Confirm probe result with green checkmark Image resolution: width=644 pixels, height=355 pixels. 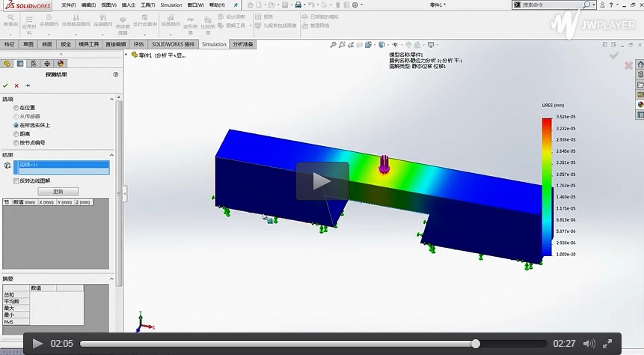tap(5, 85)
